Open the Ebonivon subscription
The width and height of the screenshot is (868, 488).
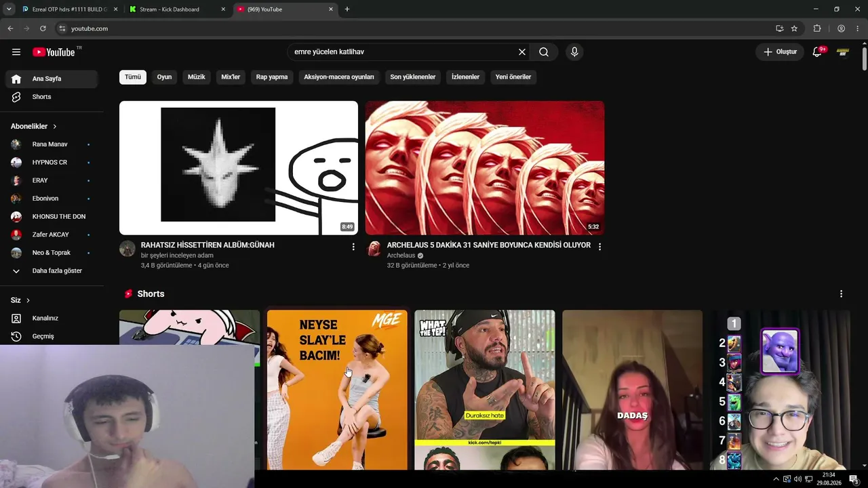tap(52, 199)
